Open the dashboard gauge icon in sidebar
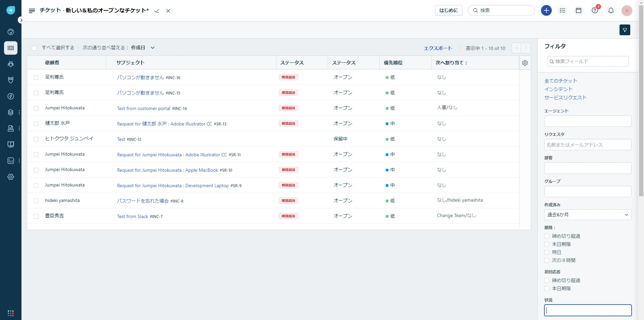The image size is (644, 320). pyautogui.click(x=11, y=32)
